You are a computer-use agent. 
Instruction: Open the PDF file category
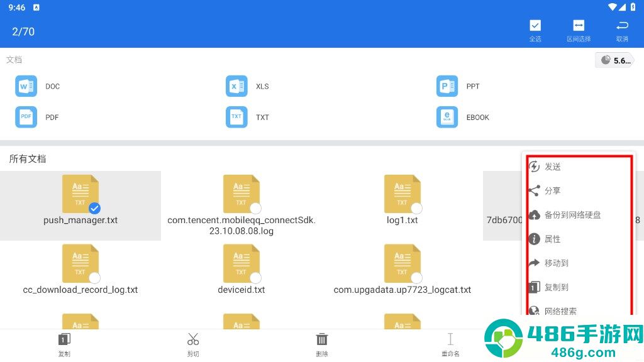26,117
